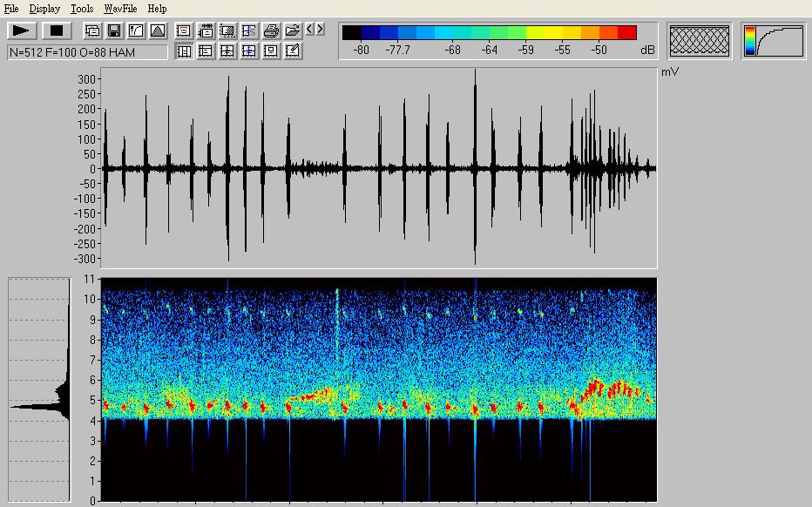Click the curve envelope icon beside save
The image size is (812, 507).
(x=136, y=30)
